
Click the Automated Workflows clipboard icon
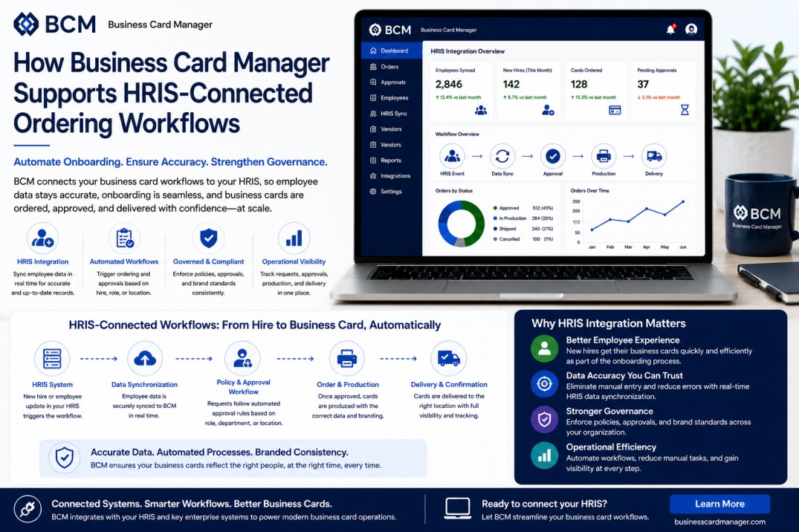[124, 238]
